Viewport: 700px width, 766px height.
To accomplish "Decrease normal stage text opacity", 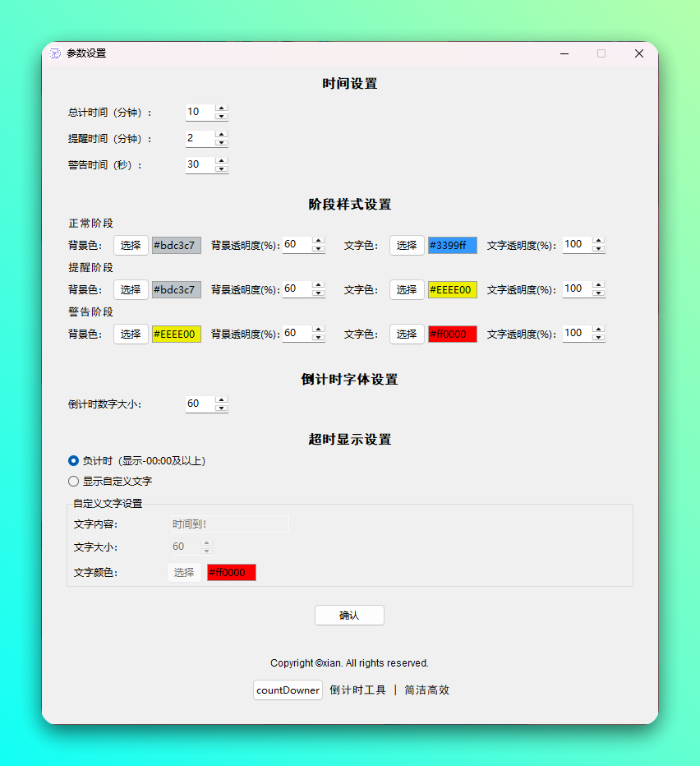I will pyautogui.click(x=598, y=249).
